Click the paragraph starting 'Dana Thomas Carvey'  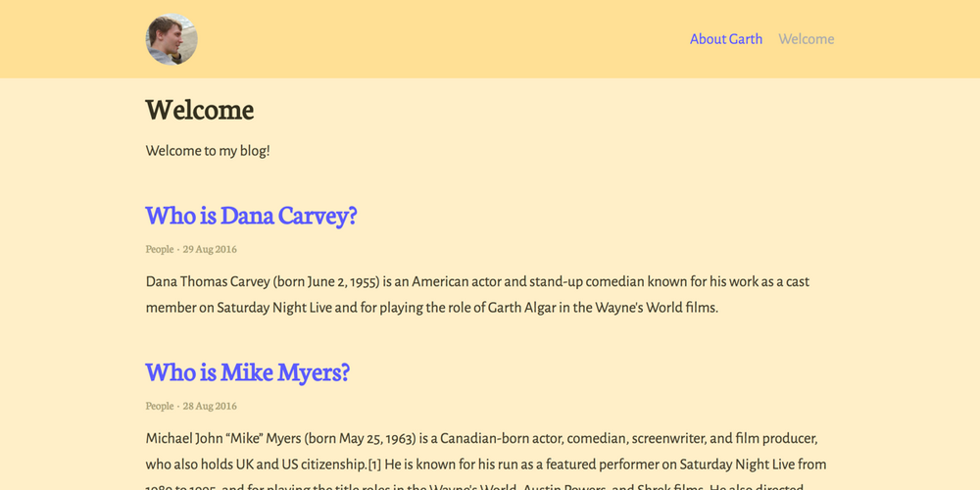477,294
